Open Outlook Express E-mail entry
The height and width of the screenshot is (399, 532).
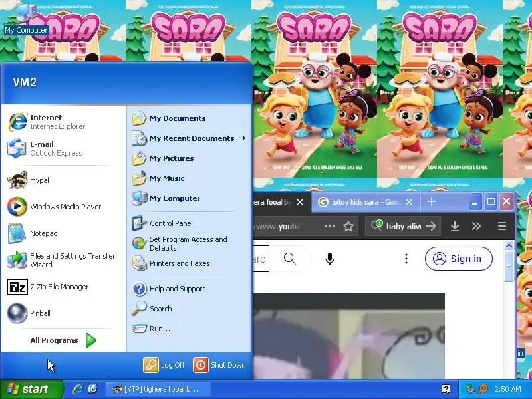coord(63,148)
